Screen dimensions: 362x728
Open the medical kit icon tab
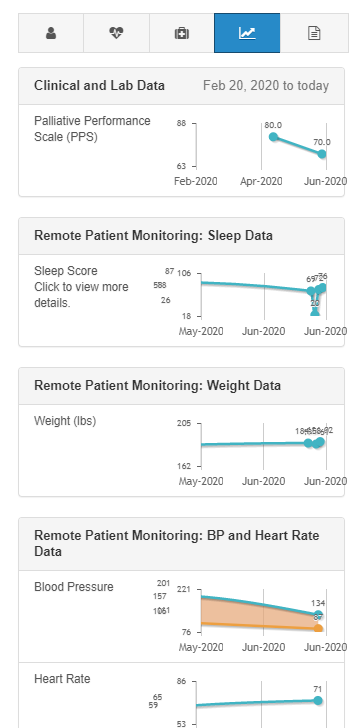pyautogui.click(x=182, y=33)
